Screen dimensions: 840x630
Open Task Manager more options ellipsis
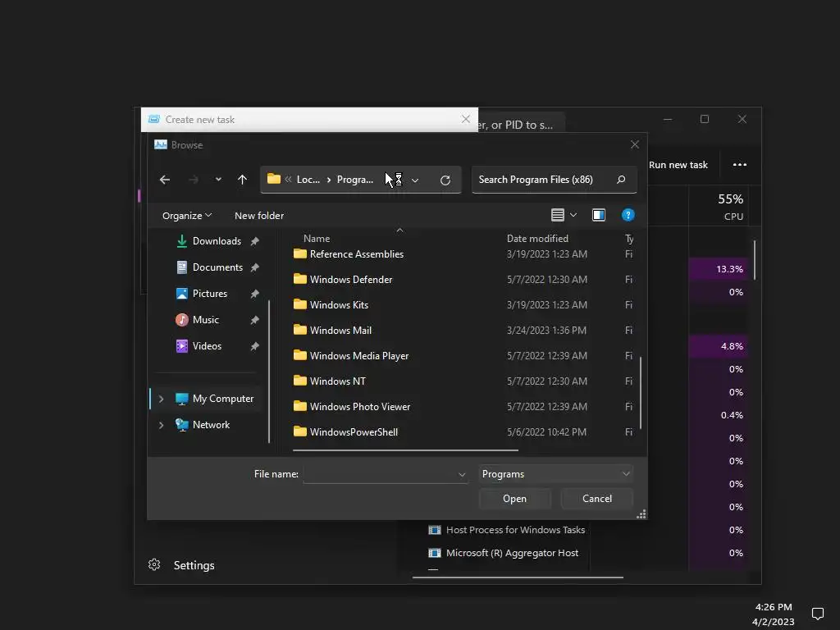pyautogui.click(x=740, y=164)
